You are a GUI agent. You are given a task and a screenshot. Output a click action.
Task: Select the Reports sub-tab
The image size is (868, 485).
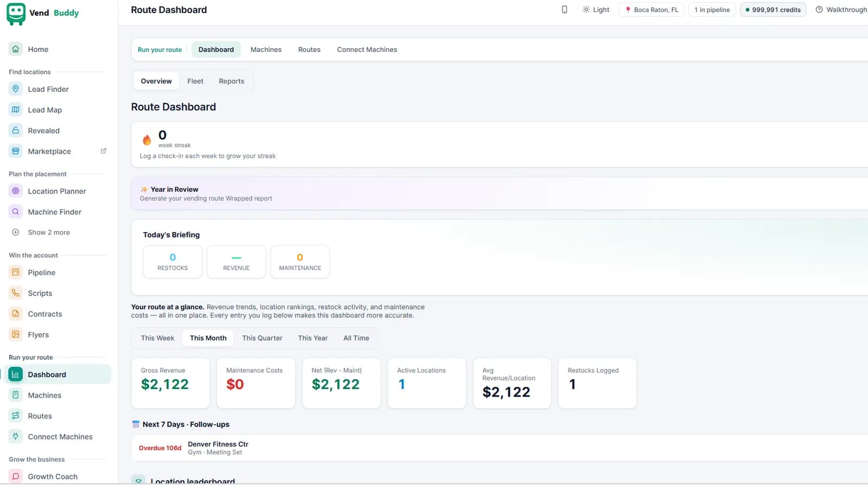click(x=232, y=81)
